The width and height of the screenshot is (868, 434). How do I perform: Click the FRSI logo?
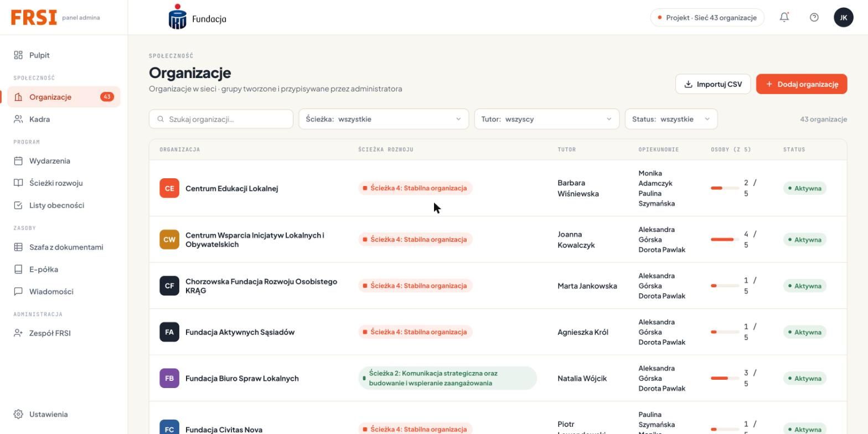point(34,17)
